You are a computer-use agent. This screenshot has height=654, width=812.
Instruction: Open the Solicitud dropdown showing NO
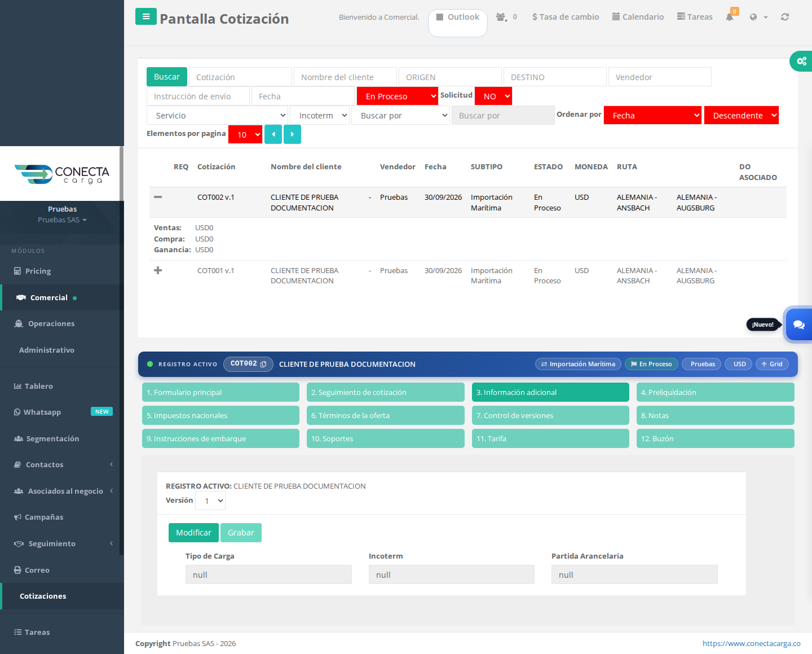pos(493,96)
